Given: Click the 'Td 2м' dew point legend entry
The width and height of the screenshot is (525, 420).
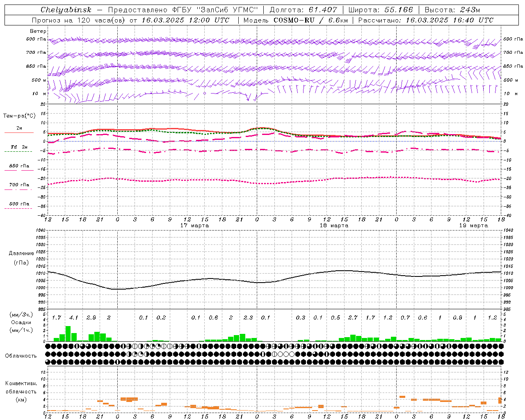Looking at the screenshot, I should pos(19,147).
